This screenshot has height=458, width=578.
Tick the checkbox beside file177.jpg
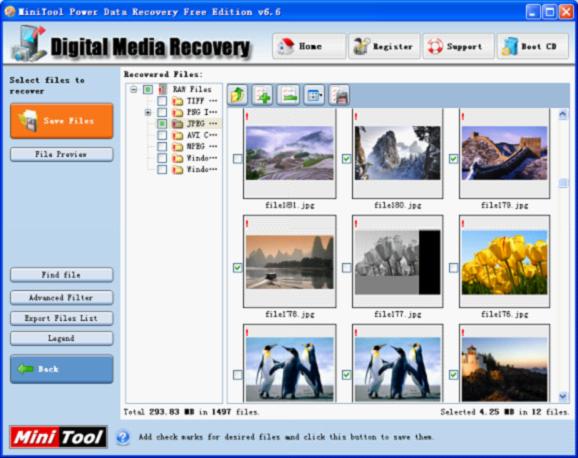click(347, 268)
